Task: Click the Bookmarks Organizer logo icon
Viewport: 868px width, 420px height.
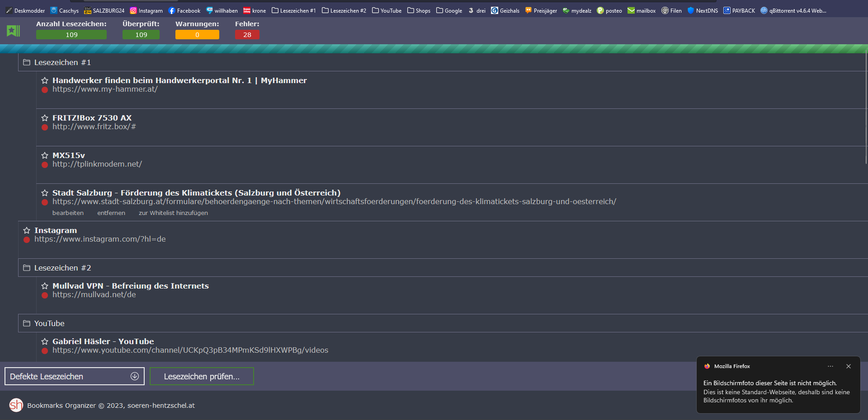Action: click(x=14, y=31)
